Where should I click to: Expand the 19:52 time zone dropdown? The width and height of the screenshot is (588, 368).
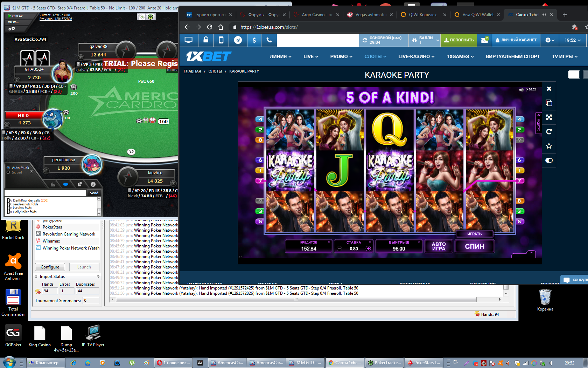point(573,40)
